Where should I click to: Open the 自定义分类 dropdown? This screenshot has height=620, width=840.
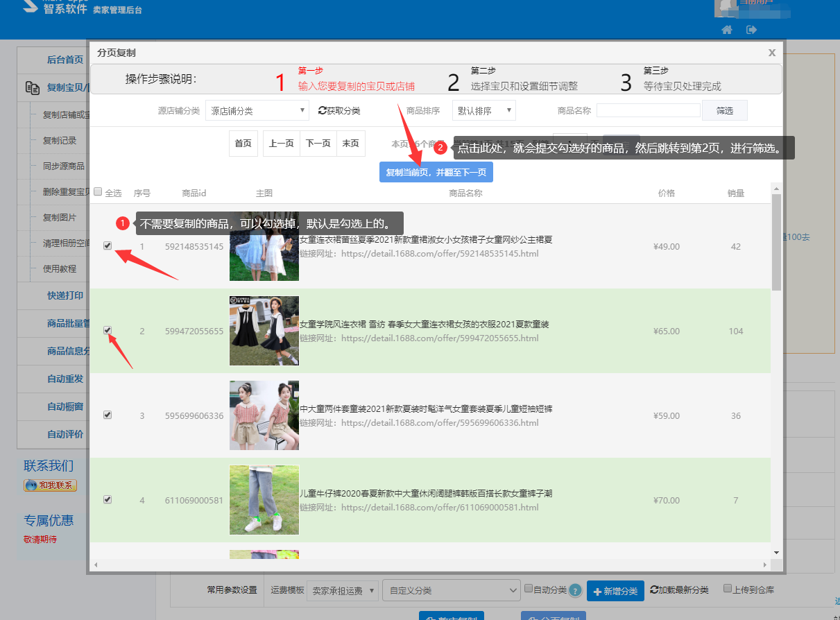tap(452, 590)
